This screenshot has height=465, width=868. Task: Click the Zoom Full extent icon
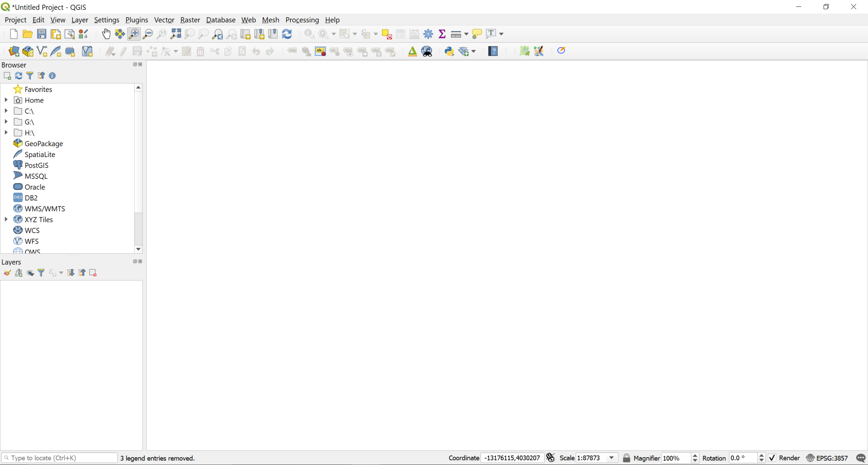(x=176, y=34)
